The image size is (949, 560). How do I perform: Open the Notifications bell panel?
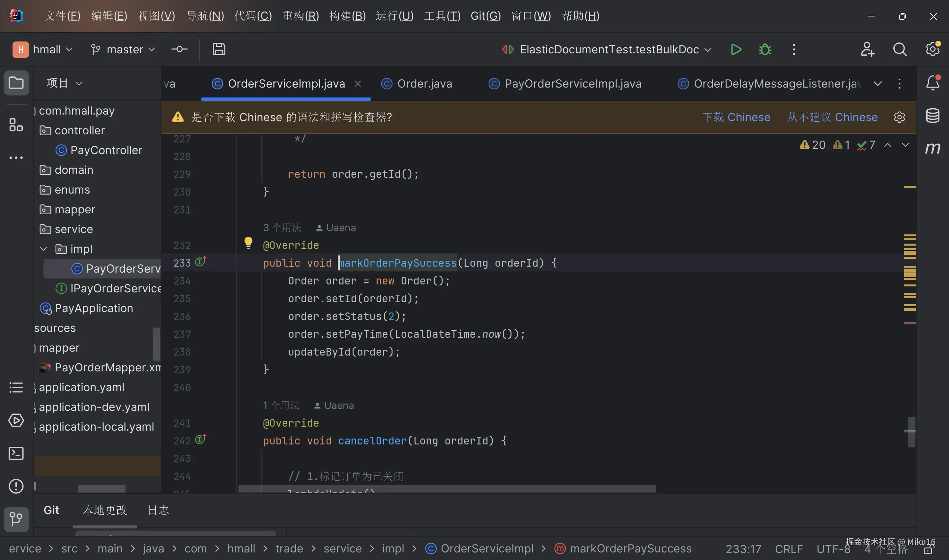tap(933, 83)
